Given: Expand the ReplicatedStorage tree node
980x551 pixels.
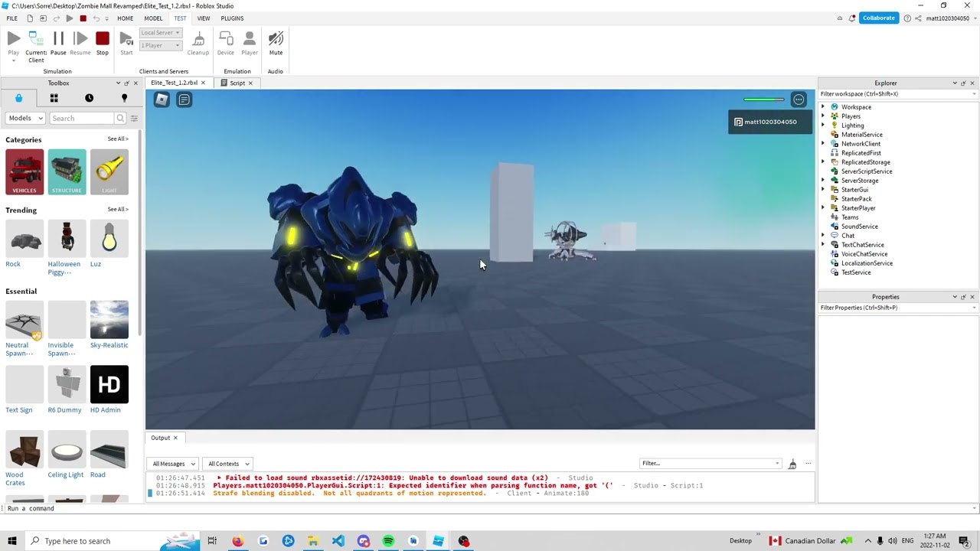Looking at the screenshot, I should (823, 162).
